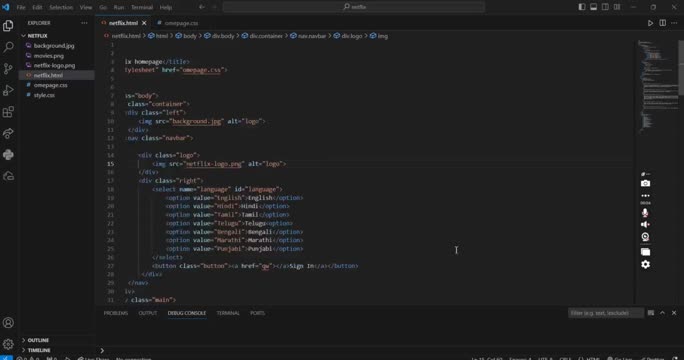The height and width of the screenshot is (360, 684).
Task: Toggle the recorder speaker audio
Action: tap(645, 224)
